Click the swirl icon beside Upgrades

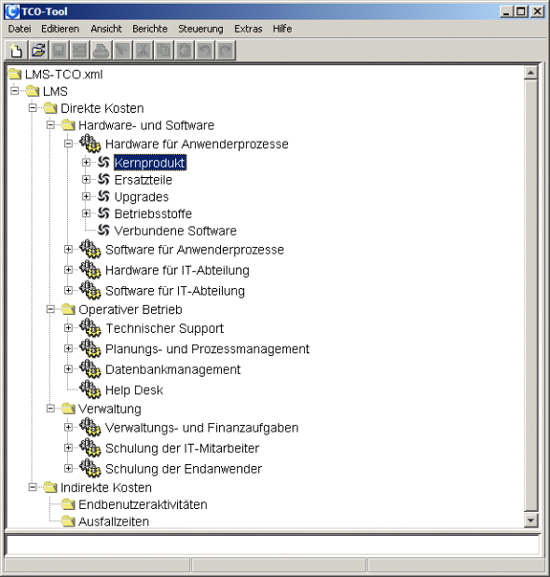pyautogui.click(x=104, y=197)
